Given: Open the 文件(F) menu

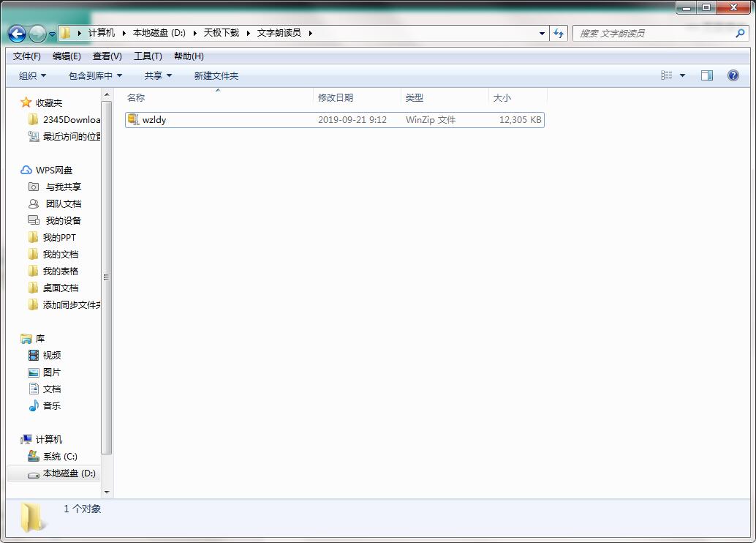Looking at the screenshot, I should [x=27, y=56].
